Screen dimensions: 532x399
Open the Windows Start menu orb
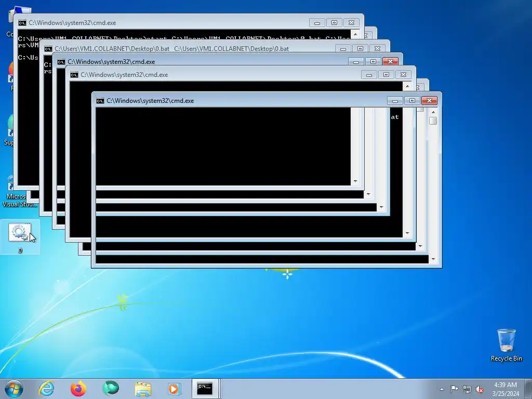click(14, 389)
